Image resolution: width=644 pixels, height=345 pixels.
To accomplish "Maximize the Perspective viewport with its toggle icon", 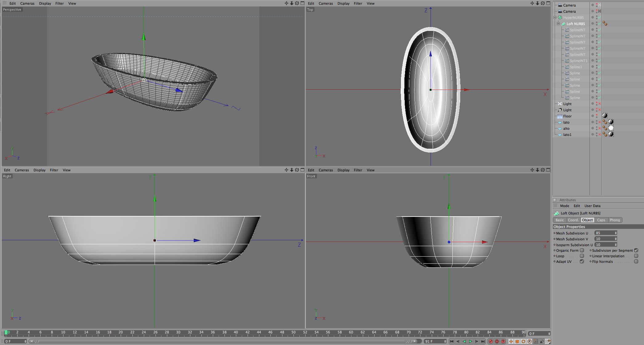I will click(302, 3).
